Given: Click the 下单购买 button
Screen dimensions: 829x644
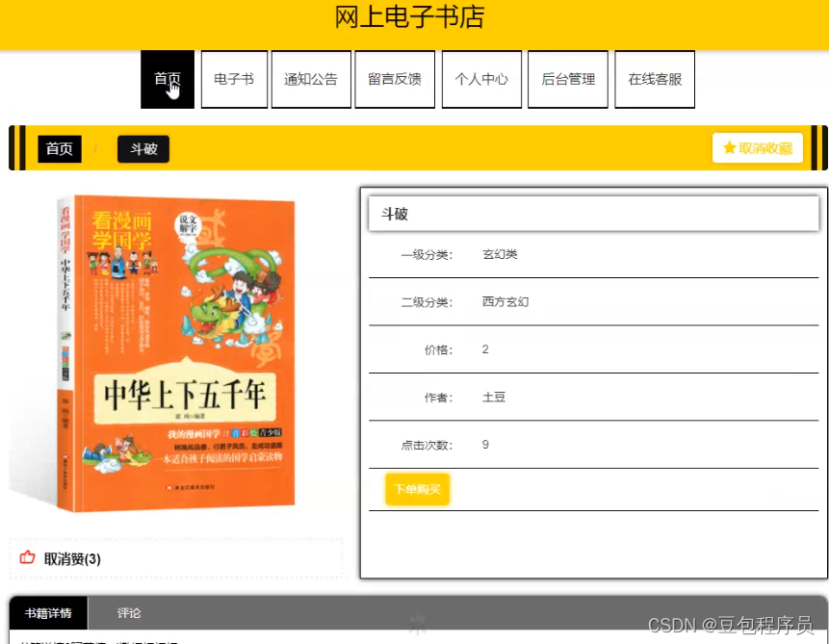Looking at the screenshot, I should 417,489.
